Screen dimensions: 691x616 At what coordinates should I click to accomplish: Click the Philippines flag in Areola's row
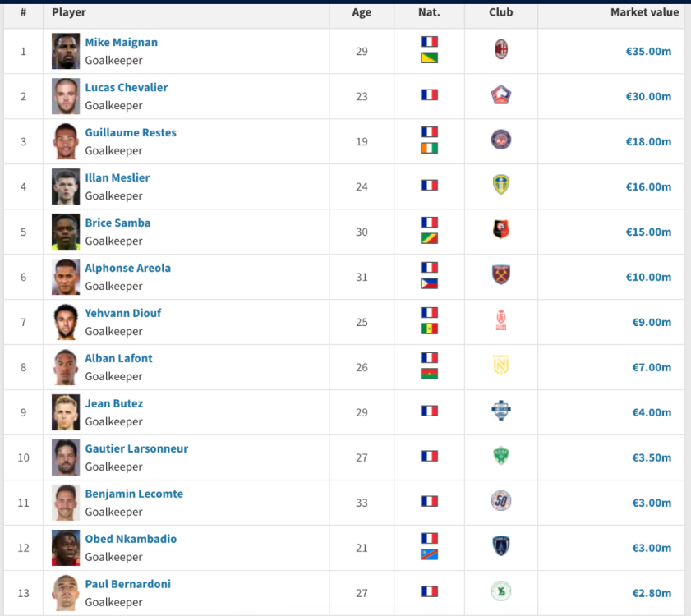pos(429,283)
